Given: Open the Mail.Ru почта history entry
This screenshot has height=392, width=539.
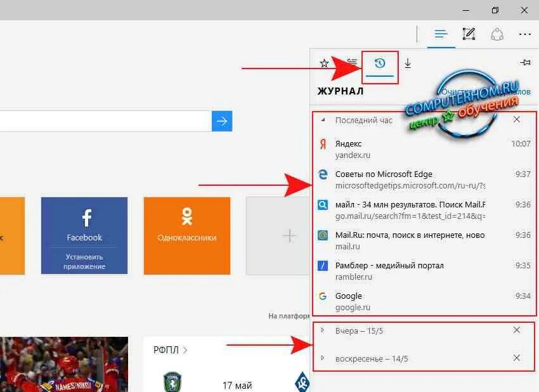Looking at the screenshot, I should (x=424, y=240).
